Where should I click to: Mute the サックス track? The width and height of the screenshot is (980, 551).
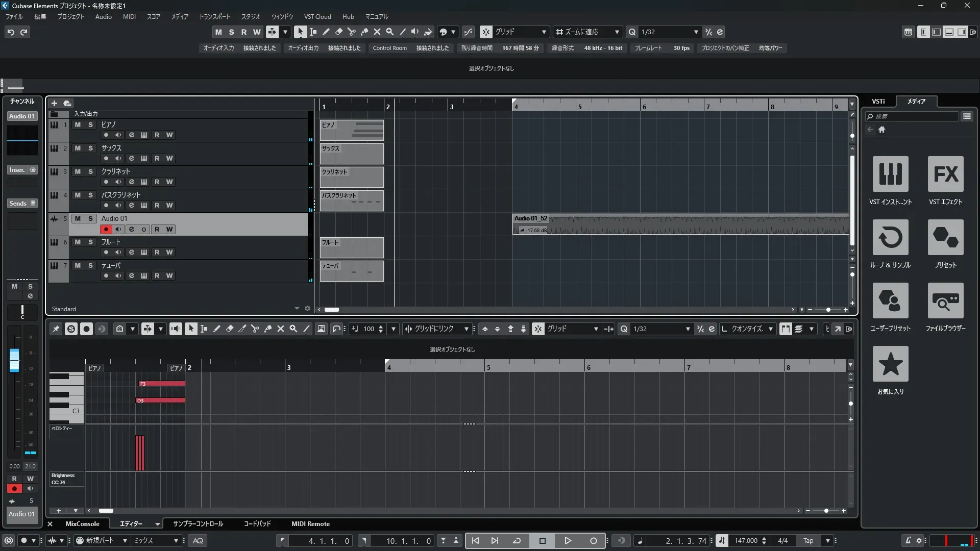tap(78, 148)
